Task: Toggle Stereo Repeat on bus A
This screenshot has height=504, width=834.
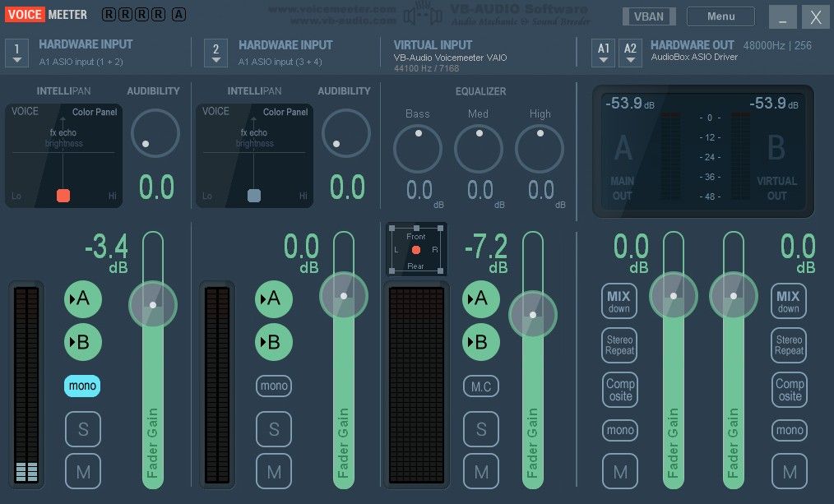Action: click(x=619, y=345)
